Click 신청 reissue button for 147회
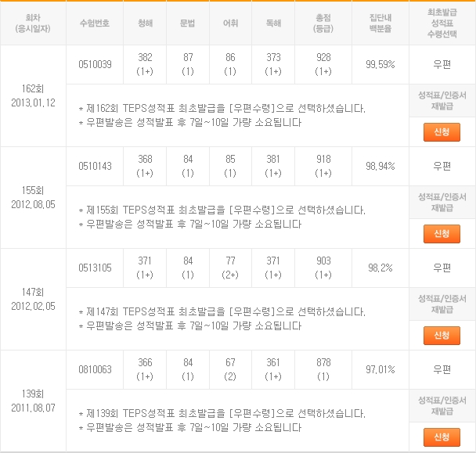 pos(441,335)
